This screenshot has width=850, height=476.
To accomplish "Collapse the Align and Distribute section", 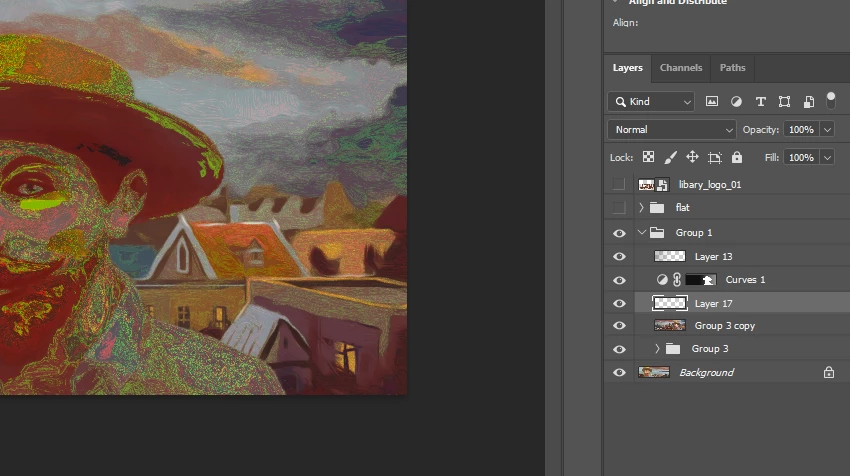I will pos(615,2).
